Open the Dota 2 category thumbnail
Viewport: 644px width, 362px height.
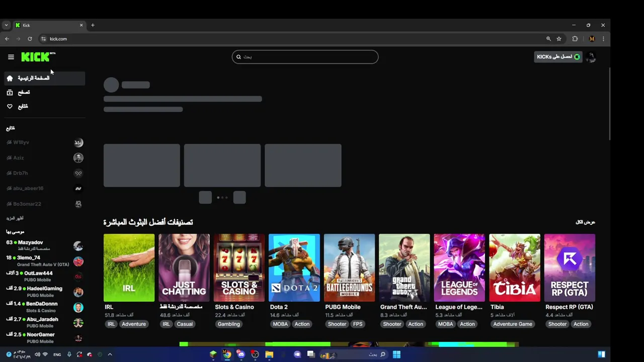pos(294,267)
